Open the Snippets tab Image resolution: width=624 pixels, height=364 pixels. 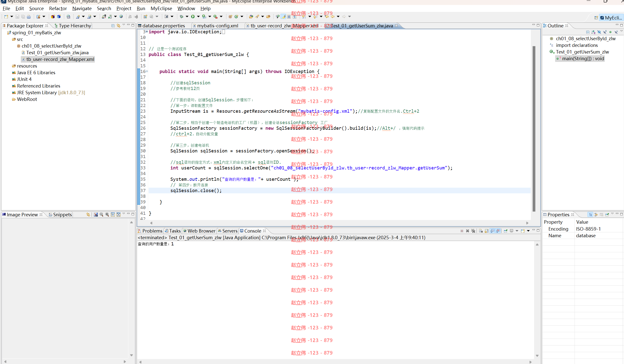[x=60, y=215]
